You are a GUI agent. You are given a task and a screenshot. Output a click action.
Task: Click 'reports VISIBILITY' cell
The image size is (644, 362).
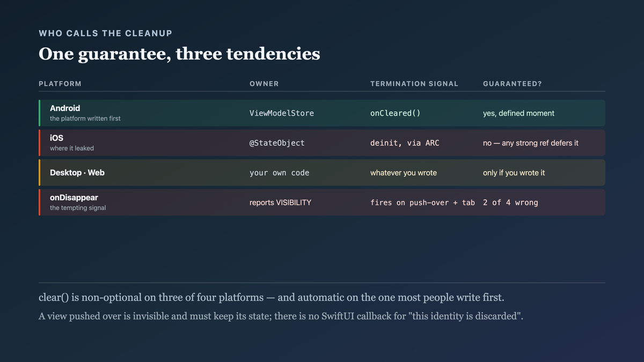280,203
